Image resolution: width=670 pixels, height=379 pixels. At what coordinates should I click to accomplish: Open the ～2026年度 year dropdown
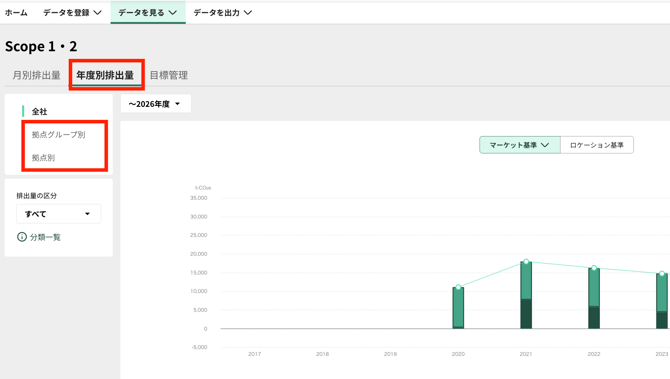[156, 104]
